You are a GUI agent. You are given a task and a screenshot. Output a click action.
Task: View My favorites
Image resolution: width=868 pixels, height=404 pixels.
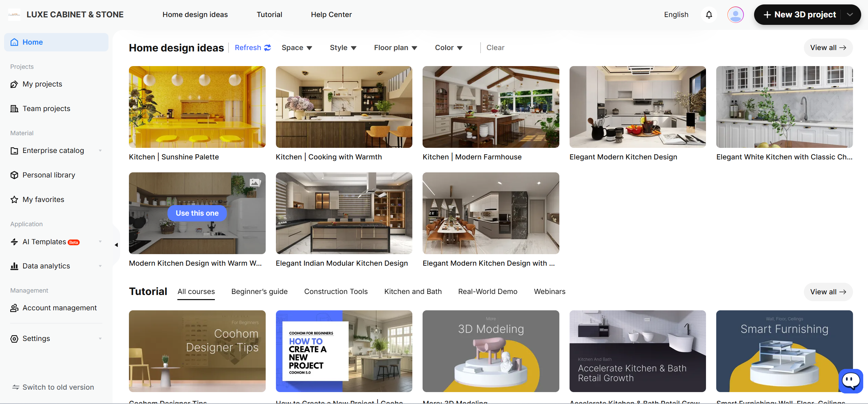coord(43,199)
